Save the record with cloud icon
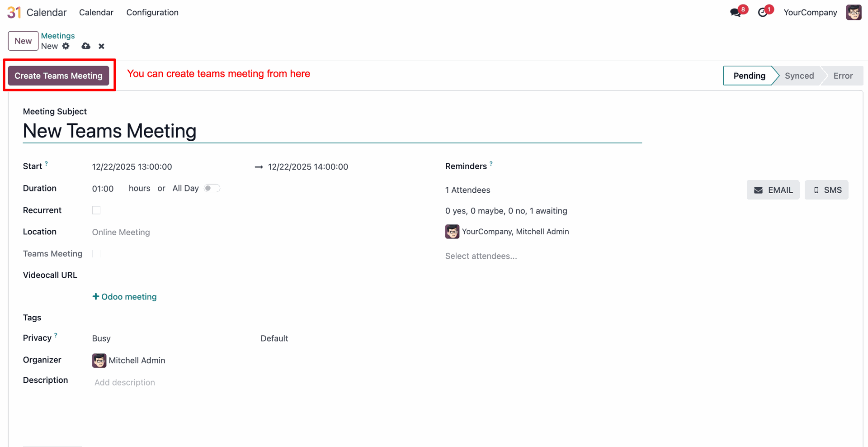The image size is (868, 447). [x=86, y=46]
